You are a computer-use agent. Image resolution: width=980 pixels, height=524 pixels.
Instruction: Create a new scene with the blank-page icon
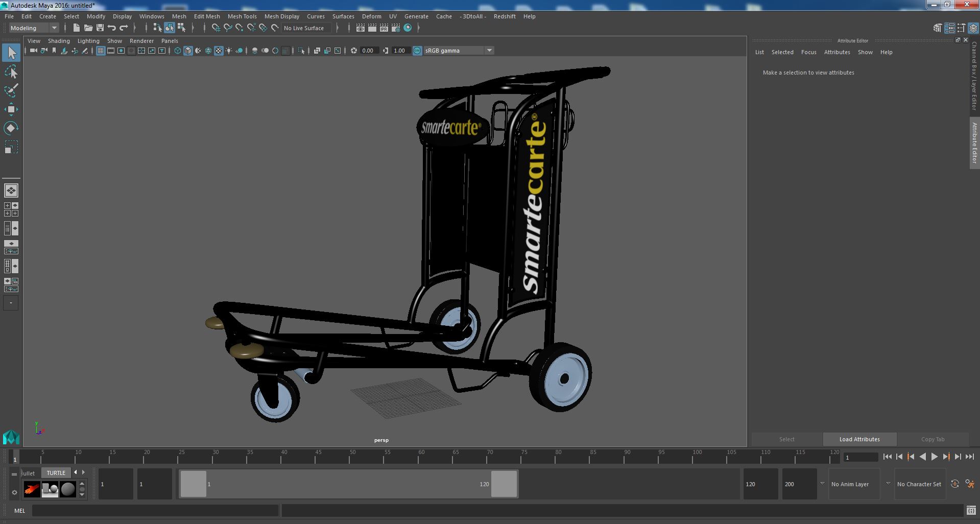click(x=76, y=28)
